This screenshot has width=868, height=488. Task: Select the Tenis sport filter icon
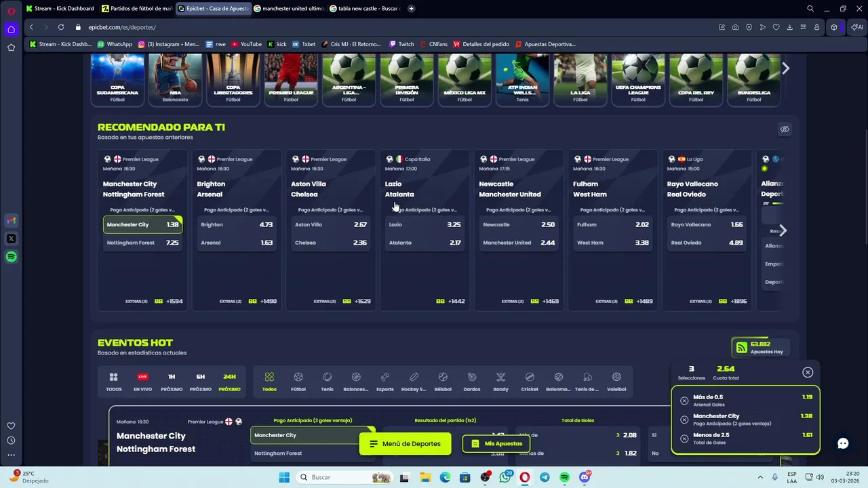tap(327, 381)
